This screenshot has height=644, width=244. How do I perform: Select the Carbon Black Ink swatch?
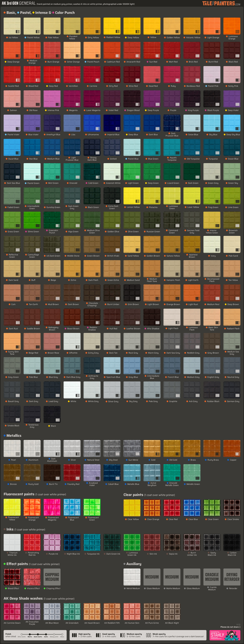(232, 542)
